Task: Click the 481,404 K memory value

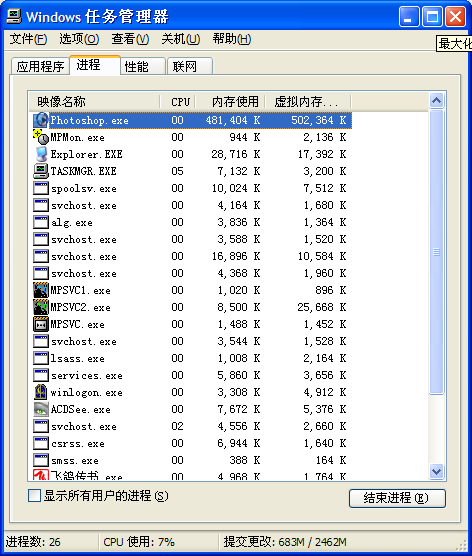Action: [x=233, y=120]
